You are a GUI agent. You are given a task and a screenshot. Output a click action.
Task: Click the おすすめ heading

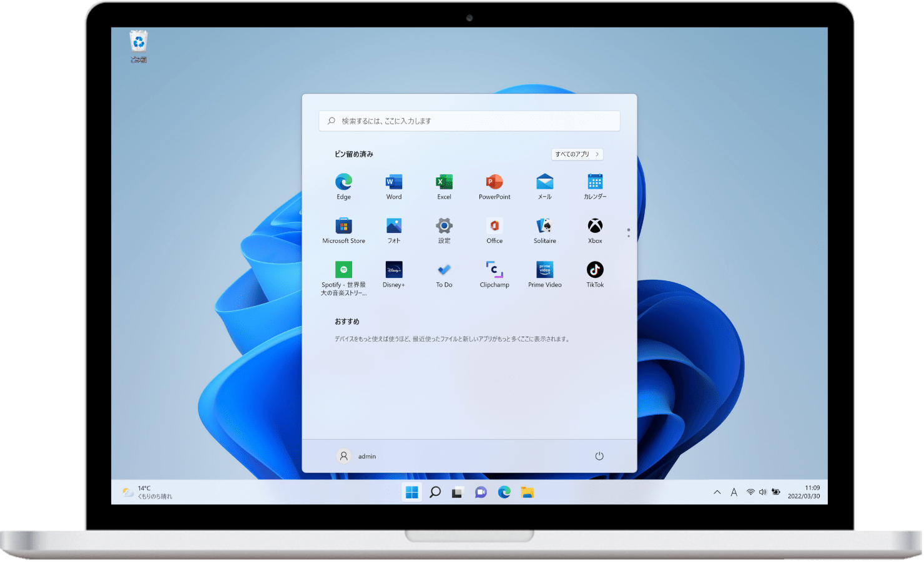pos(347,322)
